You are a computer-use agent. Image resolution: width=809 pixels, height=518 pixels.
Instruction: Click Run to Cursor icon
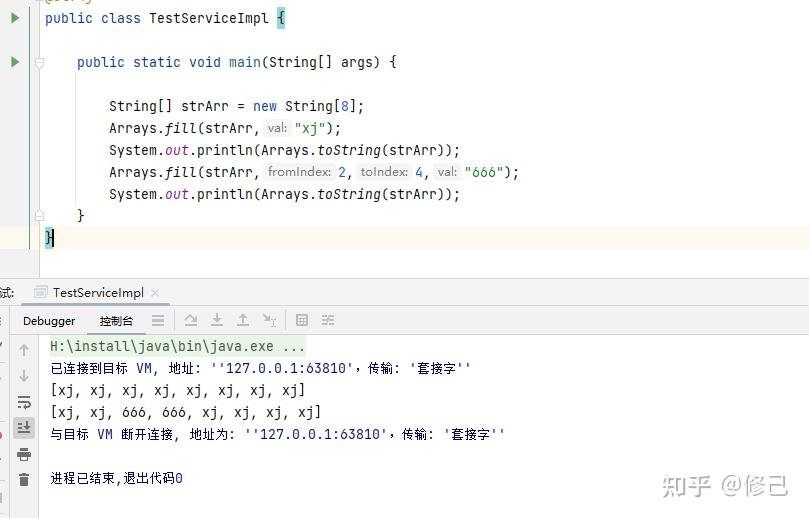point(269,321)
